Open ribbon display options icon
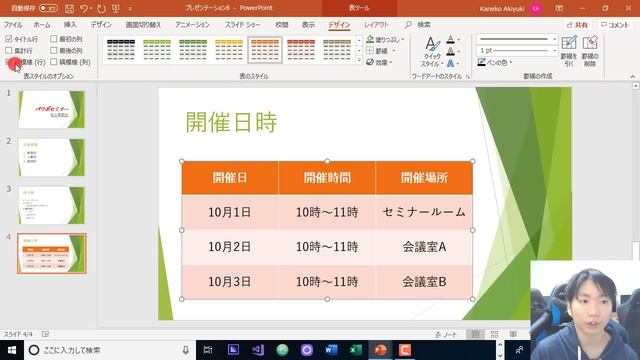Screen dimensions: 640x360 (x=560, y=8)
